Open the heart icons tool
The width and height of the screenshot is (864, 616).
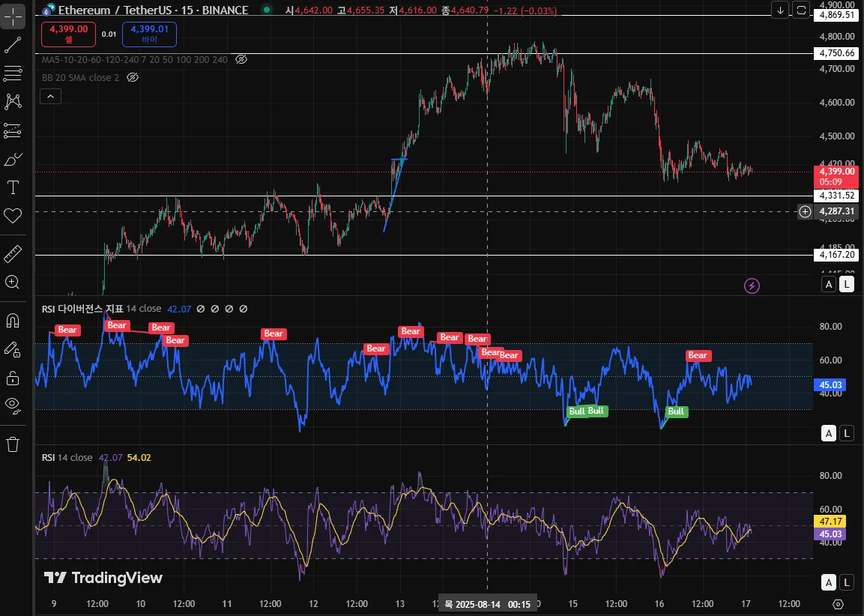(13, 215)
